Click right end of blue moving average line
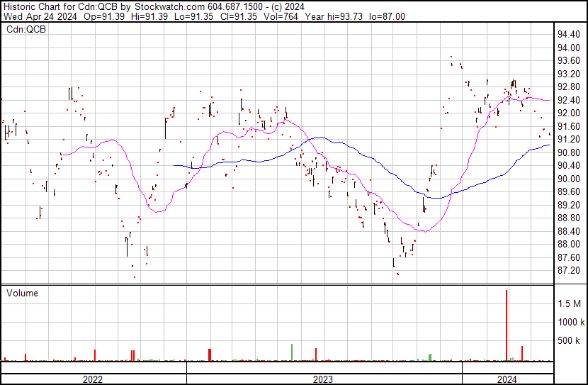This screenshot has width=588, height=385. point(549,145)
